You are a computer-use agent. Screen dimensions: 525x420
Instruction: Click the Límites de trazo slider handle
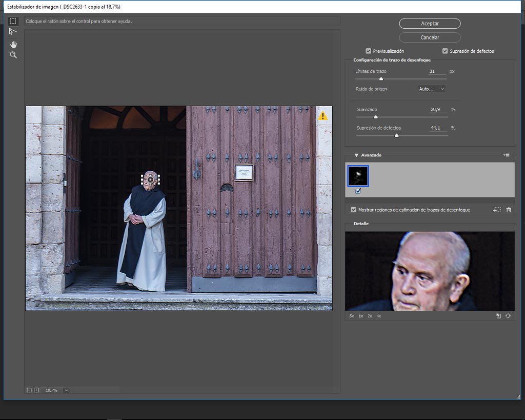pyautogui.click(x=381, y=79)
